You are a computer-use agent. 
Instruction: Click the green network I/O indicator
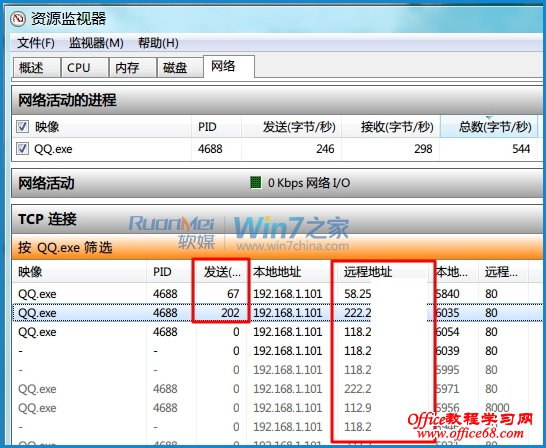click(x=256, y=182)
